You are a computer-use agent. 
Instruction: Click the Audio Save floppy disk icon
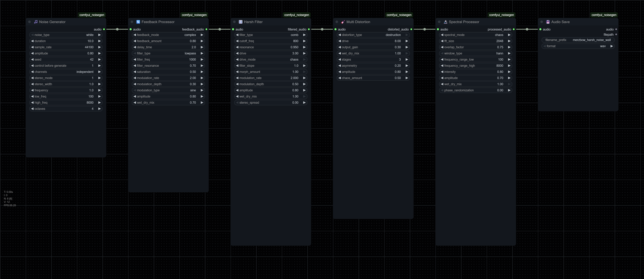click(x=548, y=22)
